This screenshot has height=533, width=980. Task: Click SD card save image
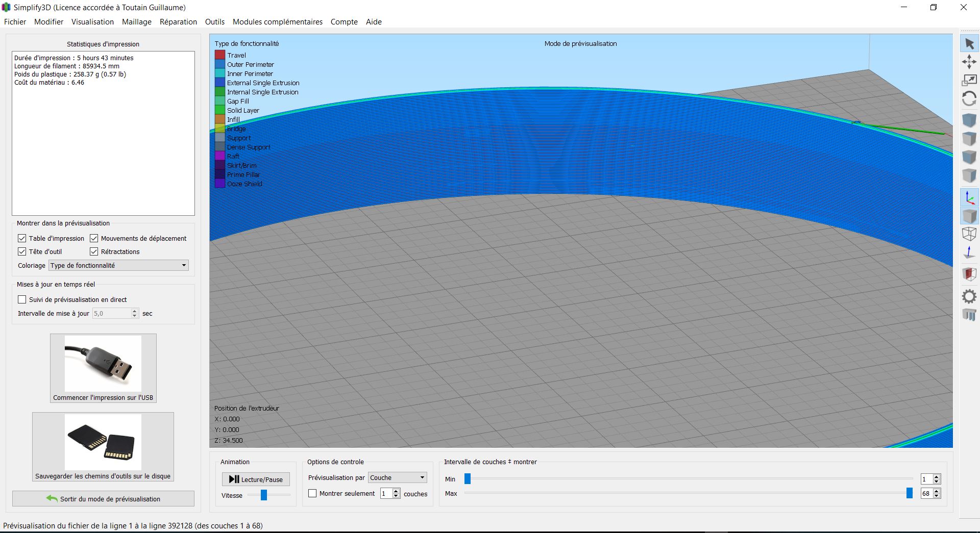(x=103, y=442)
